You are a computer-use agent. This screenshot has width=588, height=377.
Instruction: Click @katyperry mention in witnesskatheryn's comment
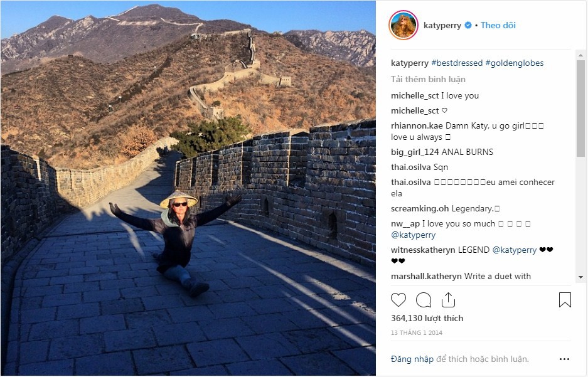pyautogui.click(x=514, y=250)
